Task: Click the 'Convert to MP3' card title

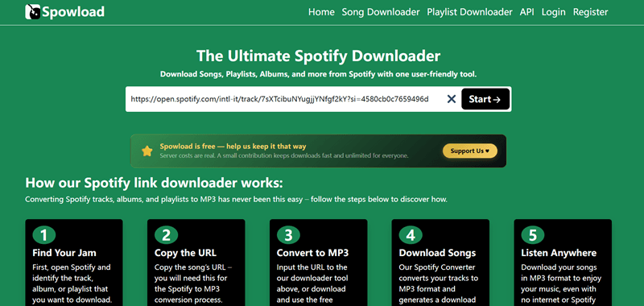Action: pos(312,253)
